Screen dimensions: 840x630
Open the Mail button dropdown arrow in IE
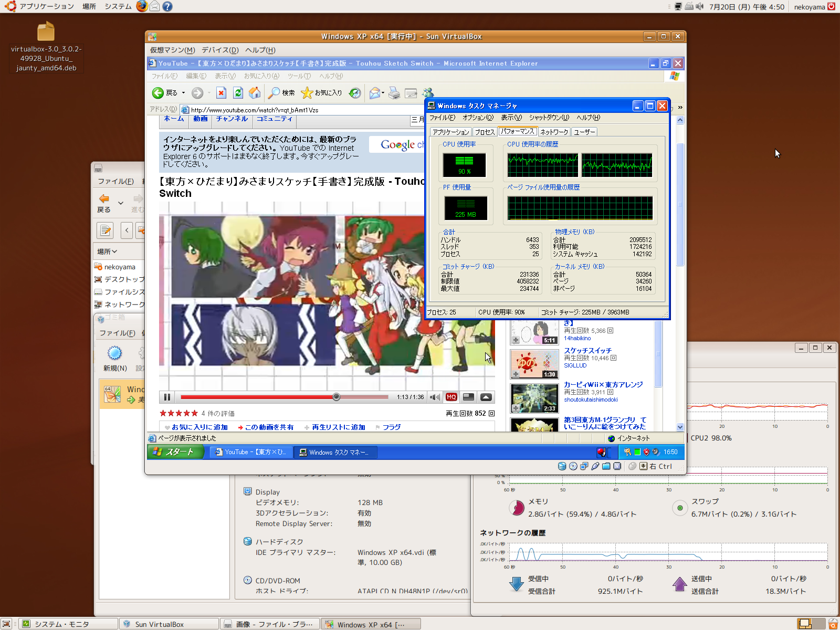tap(383, 93)
